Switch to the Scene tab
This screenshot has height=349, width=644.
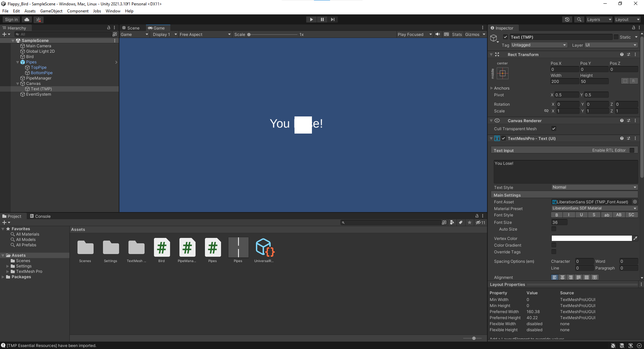(131, 28)
